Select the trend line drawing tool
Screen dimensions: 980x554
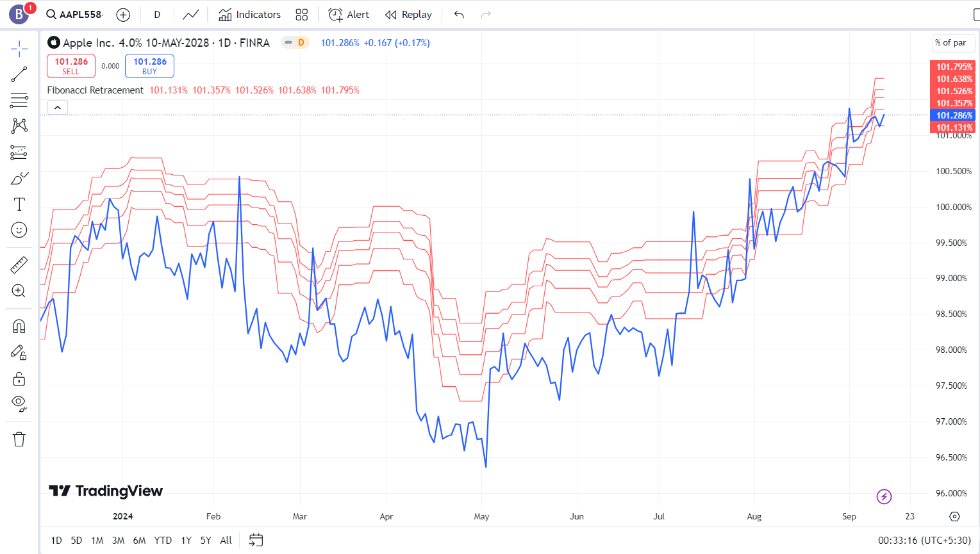coord(19,74)
